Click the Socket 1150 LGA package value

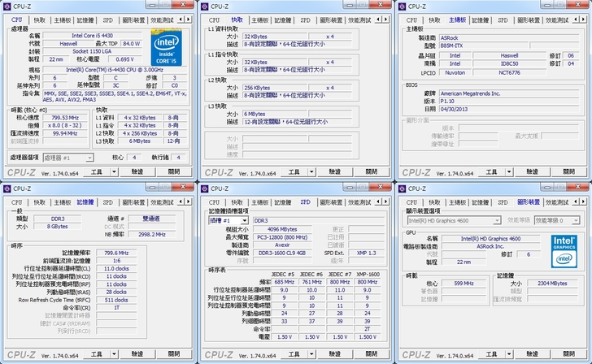(93, 51)
